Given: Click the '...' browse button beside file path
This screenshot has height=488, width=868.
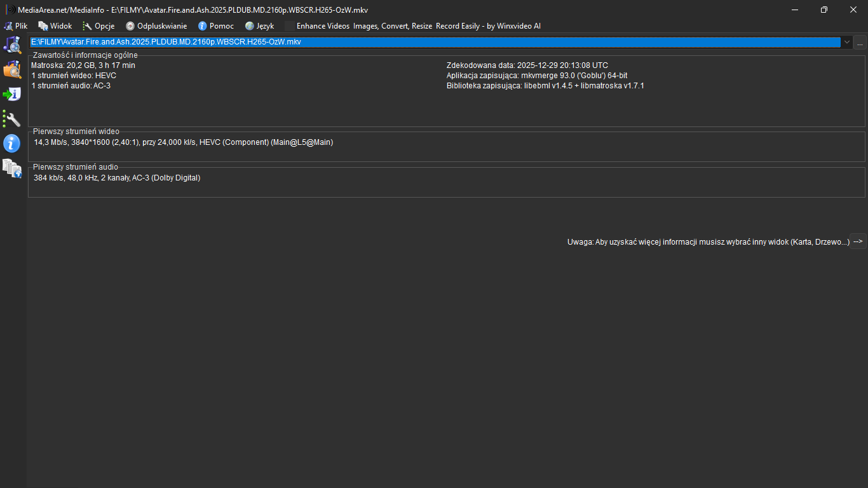Looking at the screenshot, I should pos(860,43).
